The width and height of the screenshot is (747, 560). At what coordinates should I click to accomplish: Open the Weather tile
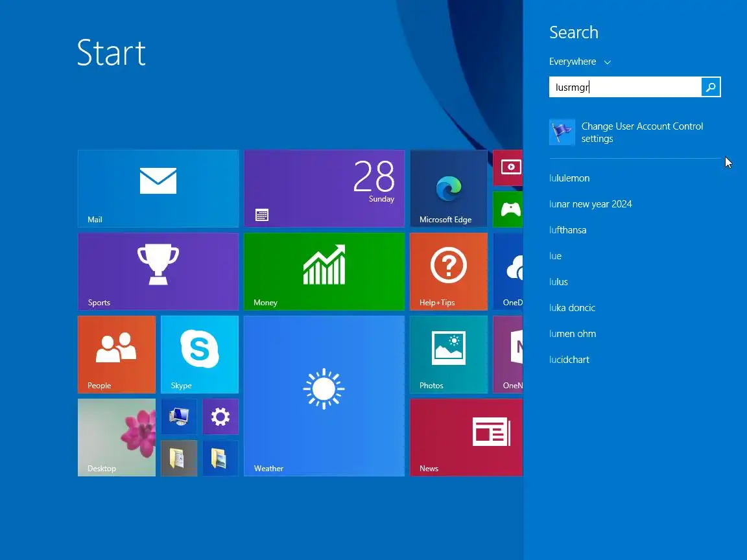[324, 396]
